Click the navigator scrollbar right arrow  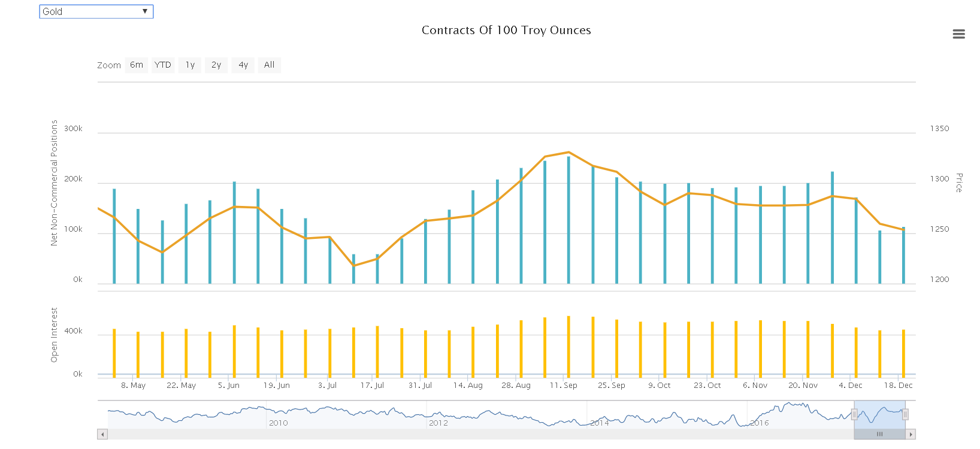[x=911, y=435]
